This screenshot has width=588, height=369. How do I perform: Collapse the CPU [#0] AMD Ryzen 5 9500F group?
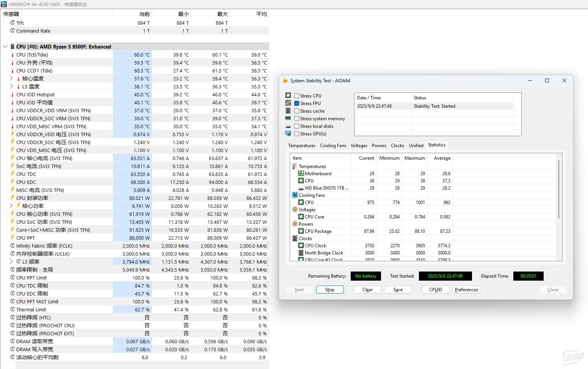5,47
